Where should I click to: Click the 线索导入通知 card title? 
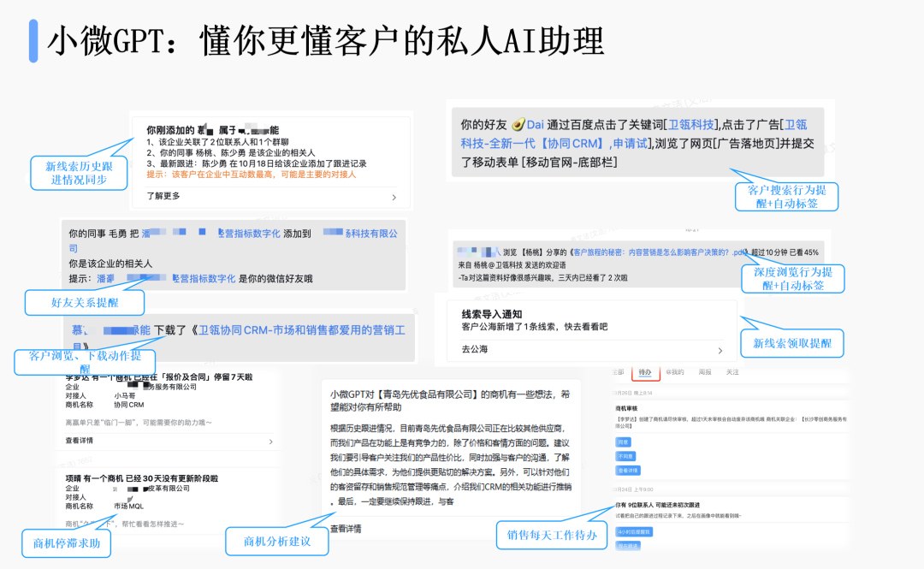(x=491, y=314)
